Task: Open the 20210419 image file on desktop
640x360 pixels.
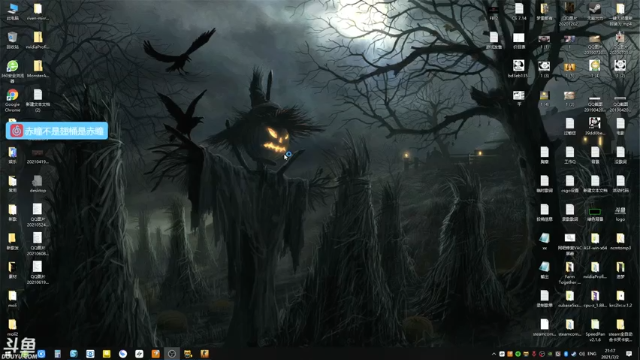Action: [38, 155]
